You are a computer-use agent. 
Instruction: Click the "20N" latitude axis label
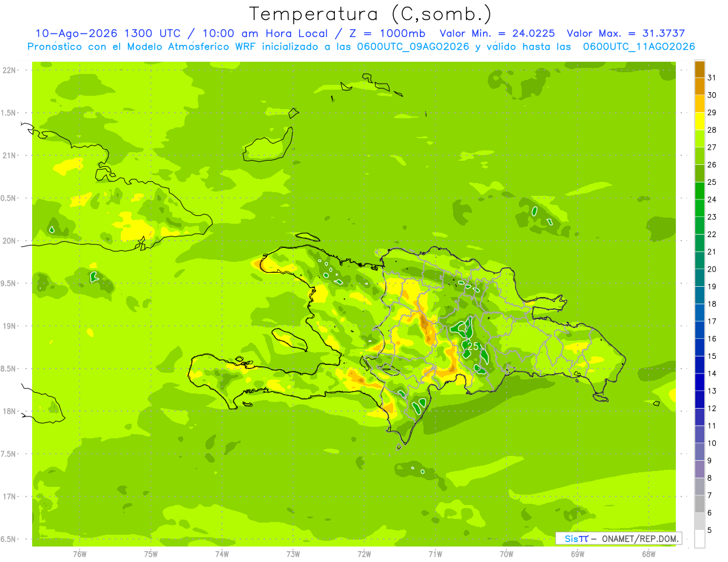9,241
